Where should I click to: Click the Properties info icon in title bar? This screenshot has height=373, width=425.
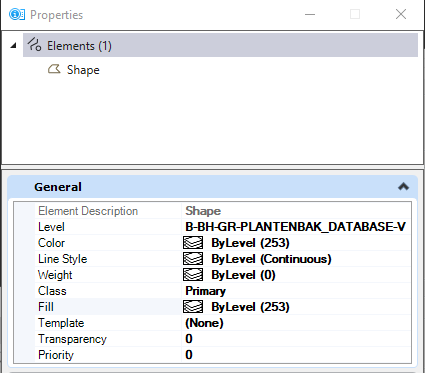17,14
